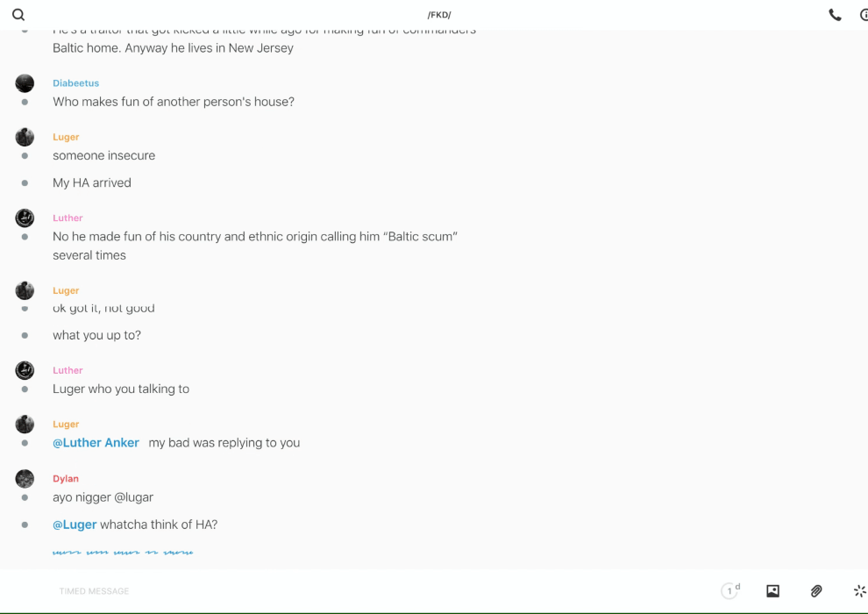Send a ping with the starburst icon

pos(859,591)
